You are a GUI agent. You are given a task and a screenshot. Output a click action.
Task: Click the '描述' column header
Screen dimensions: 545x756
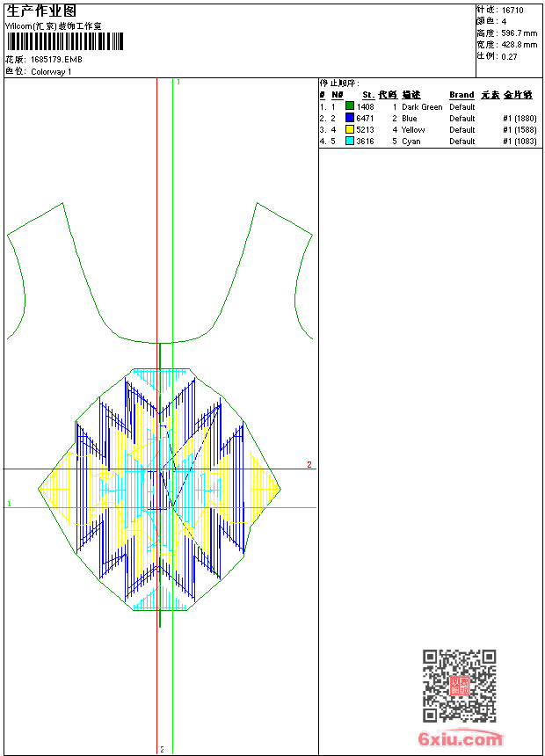click(x=411, y=95)
